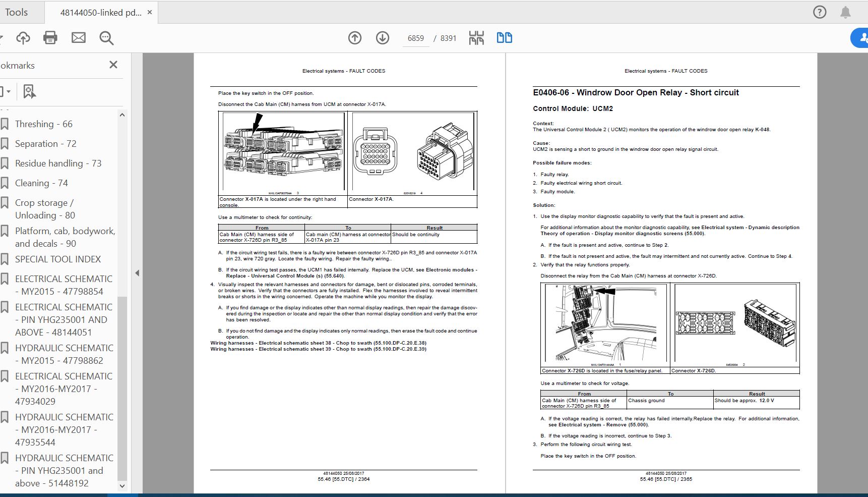Image resolution: width=868 pixels, height=497 pixels.
Task: Open the Help question mark icon
Action: (820, 12)
